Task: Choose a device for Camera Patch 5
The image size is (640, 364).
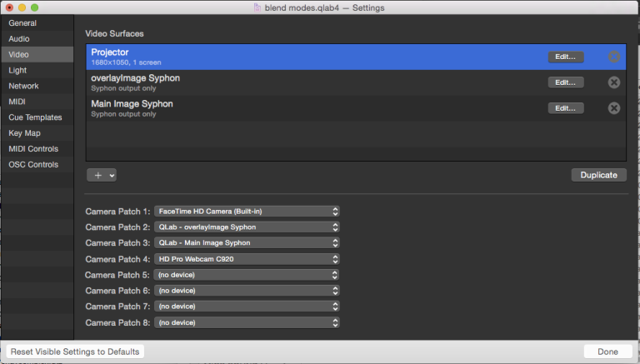Action: coord(247,275)
